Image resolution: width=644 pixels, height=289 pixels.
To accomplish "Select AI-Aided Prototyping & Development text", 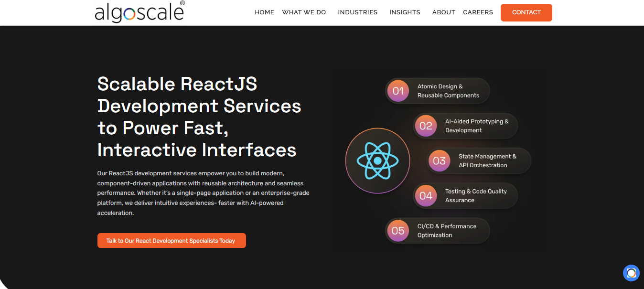I will pos(477,126).
